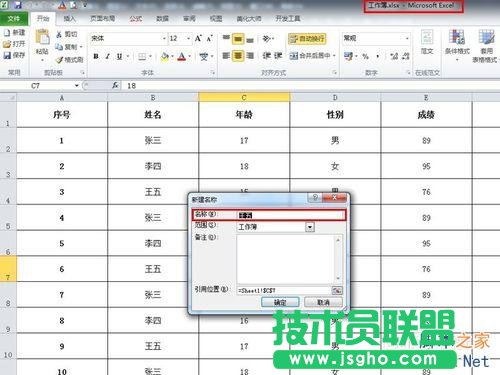Open Format as Table gallery
This screenshot has width=500, height=375.
tap(486, 45)
